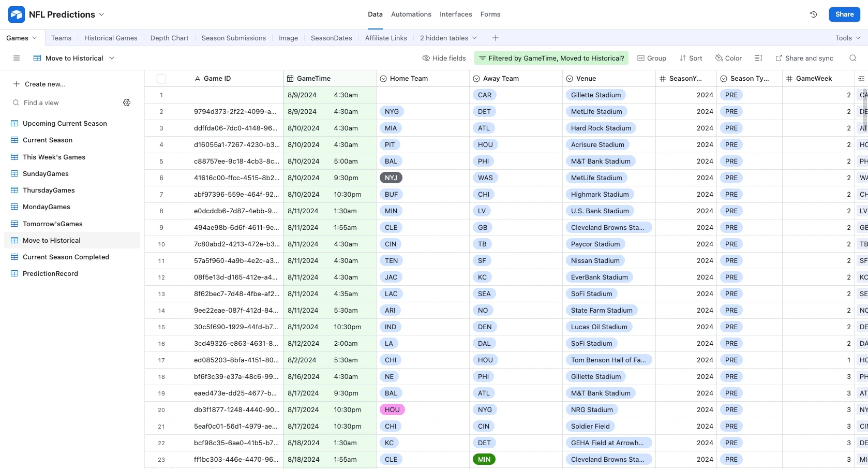Open Move to Historical view menu

point(74,58)
